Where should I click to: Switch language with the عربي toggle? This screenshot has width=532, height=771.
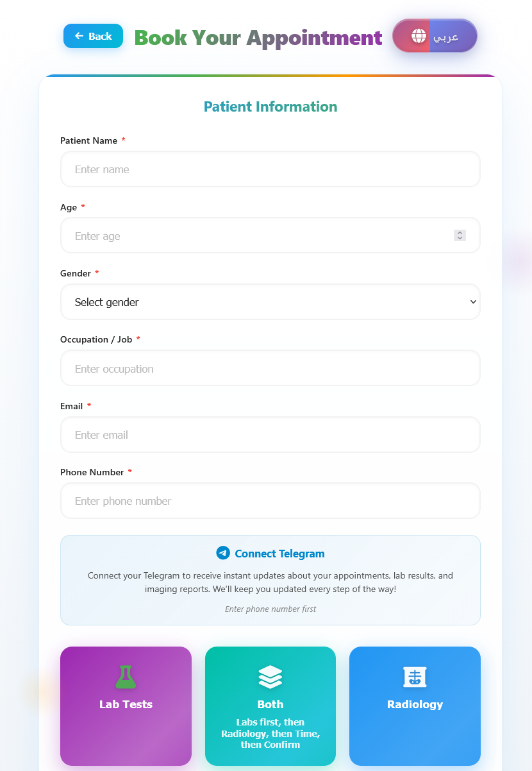point(445,37)
